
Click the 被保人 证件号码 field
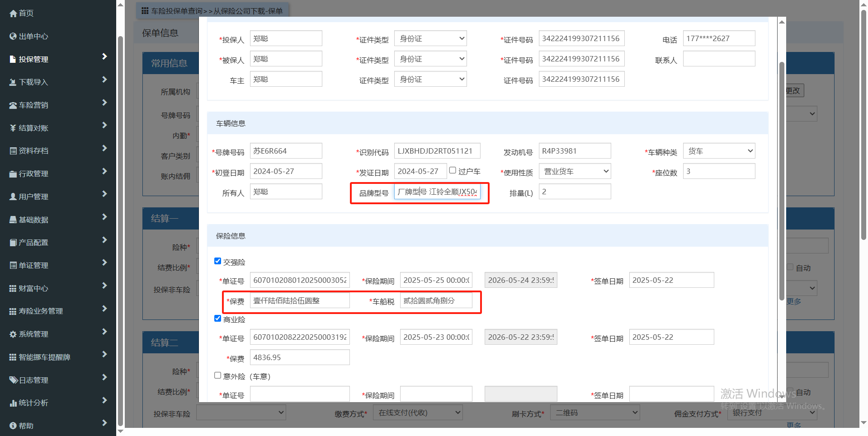[581, 59]
